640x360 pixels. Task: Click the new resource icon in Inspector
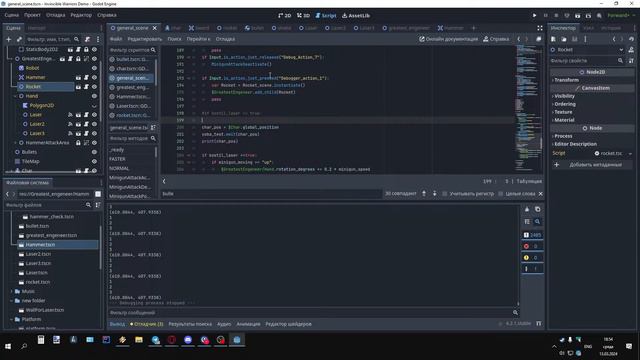pos(553,39)
